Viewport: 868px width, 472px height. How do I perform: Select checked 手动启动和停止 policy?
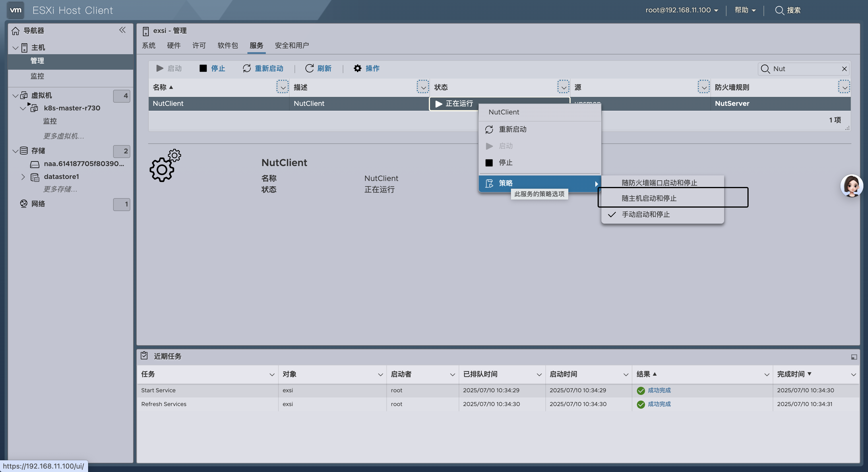(x=663, y=214)
